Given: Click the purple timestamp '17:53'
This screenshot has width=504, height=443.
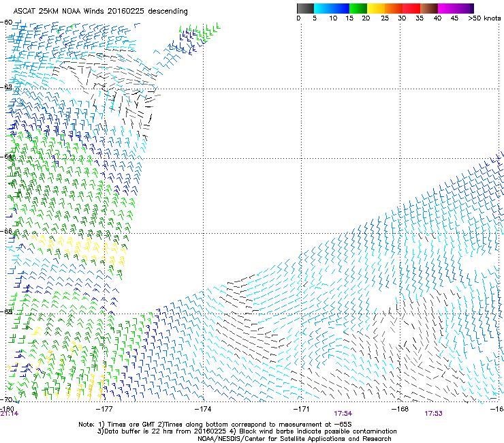Looking at the screenshot, I should (x=433, y=414).
